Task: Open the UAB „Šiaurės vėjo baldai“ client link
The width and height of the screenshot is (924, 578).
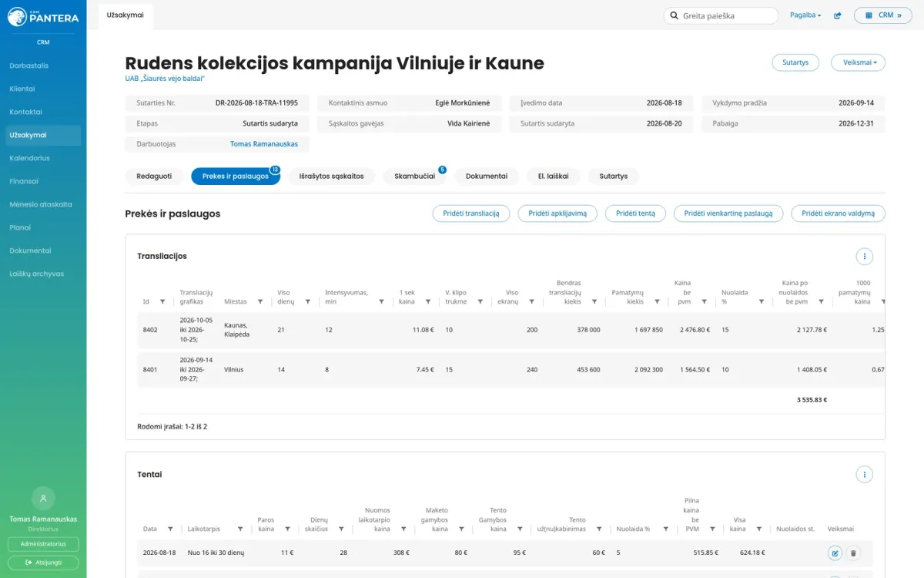Action: tap(166, 79)
